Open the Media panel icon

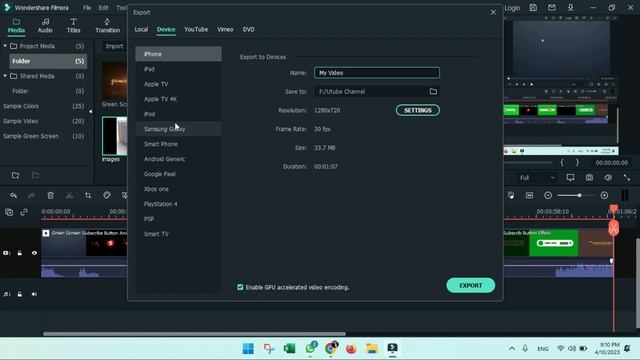(x=16, y=25)
